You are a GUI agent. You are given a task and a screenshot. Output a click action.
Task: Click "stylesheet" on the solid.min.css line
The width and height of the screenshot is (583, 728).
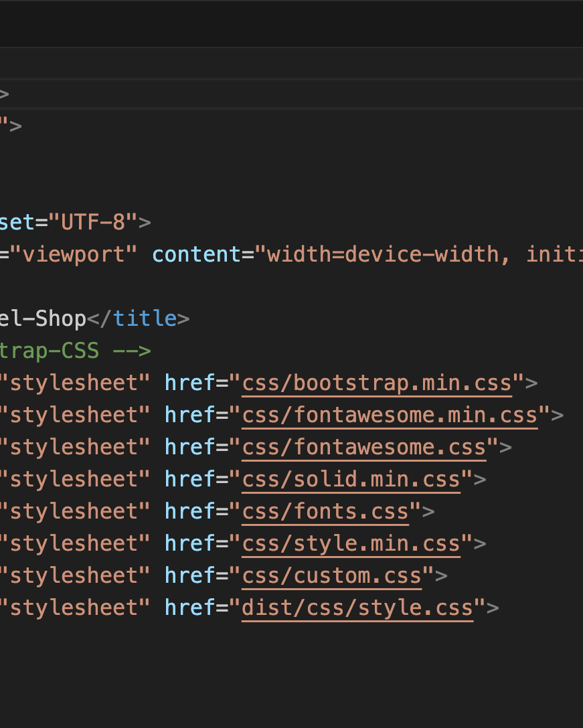point(77,479)
